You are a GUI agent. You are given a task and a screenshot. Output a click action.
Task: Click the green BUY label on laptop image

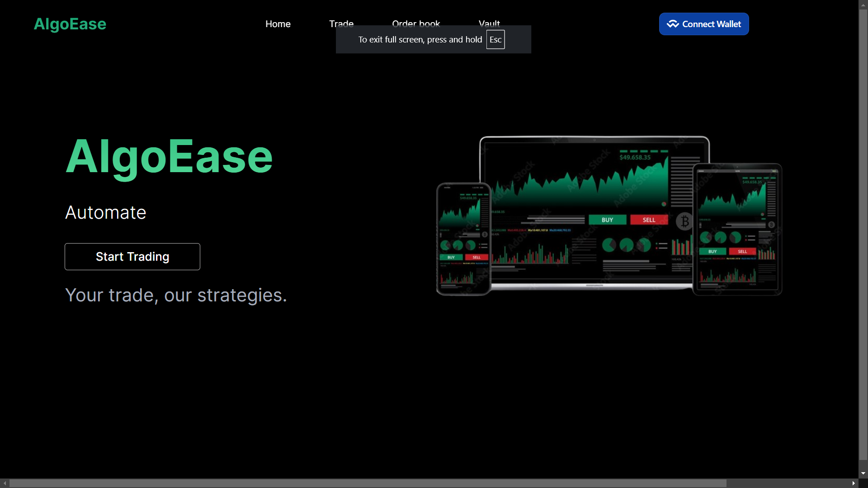click(x=607, y=220)
